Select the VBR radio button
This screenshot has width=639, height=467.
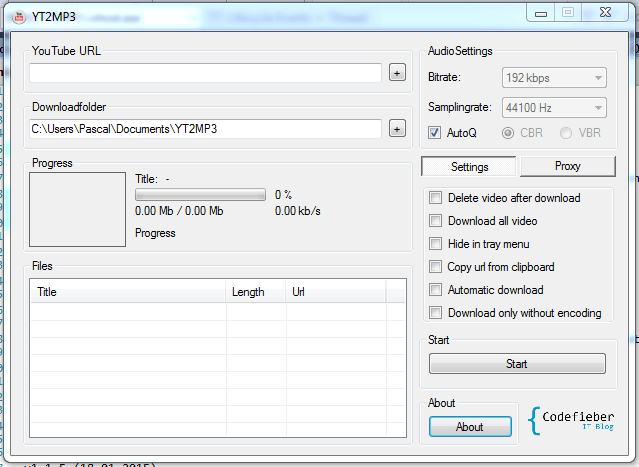(x=566, y=133)
